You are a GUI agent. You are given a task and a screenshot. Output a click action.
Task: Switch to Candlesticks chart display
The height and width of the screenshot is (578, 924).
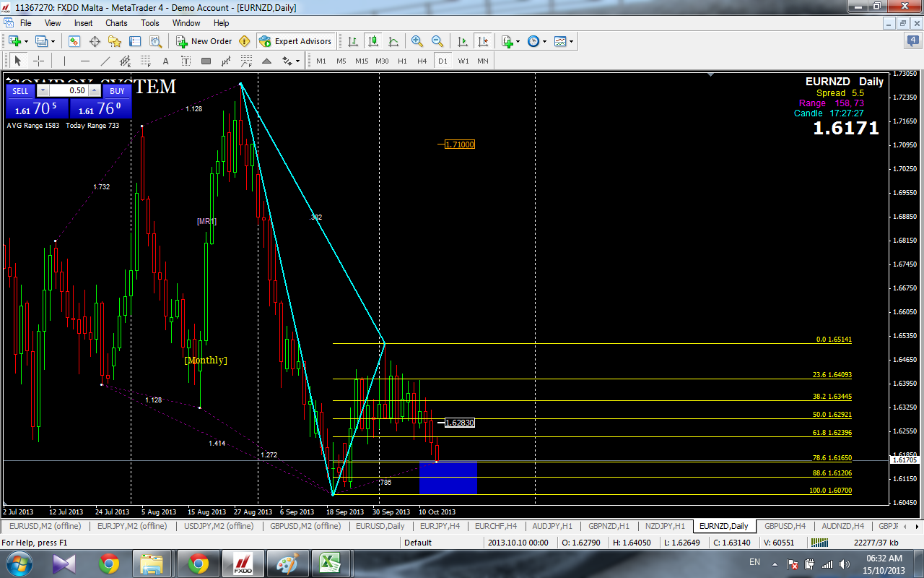[373, 41]
